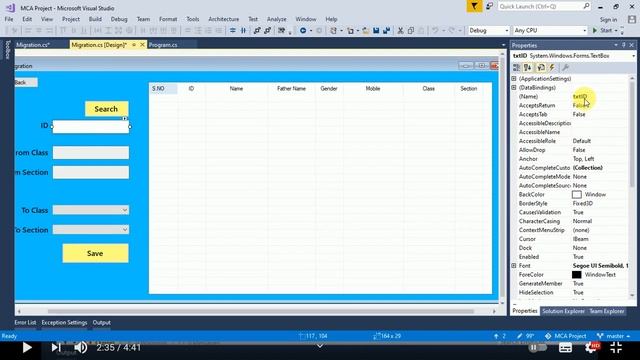
Task: Expand the (ApplicationSettings) property
Action: [514, 78]
